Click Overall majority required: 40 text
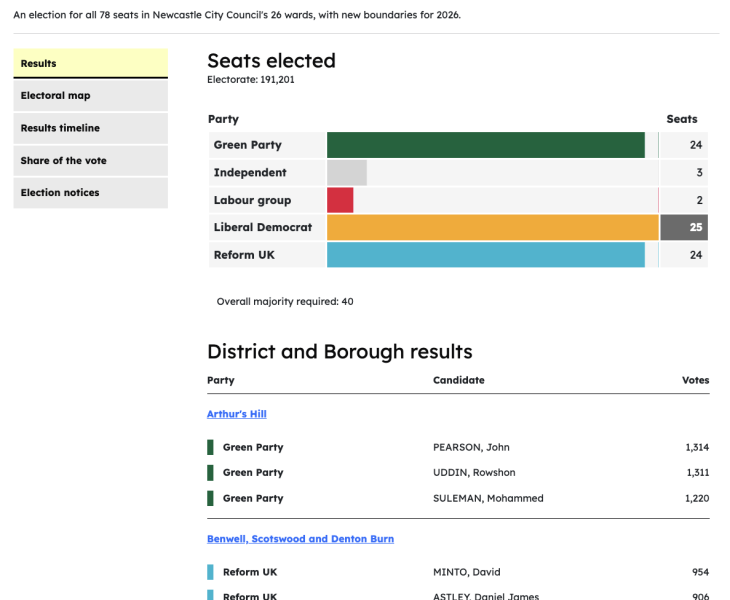This screenshot has height=600, width=730. [285, 302]
